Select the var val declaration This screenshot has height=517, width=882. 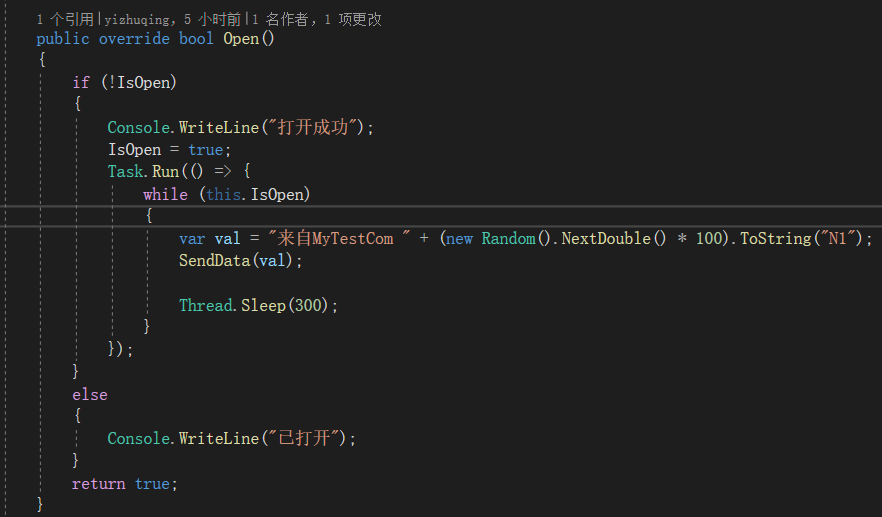pos(210,239)
